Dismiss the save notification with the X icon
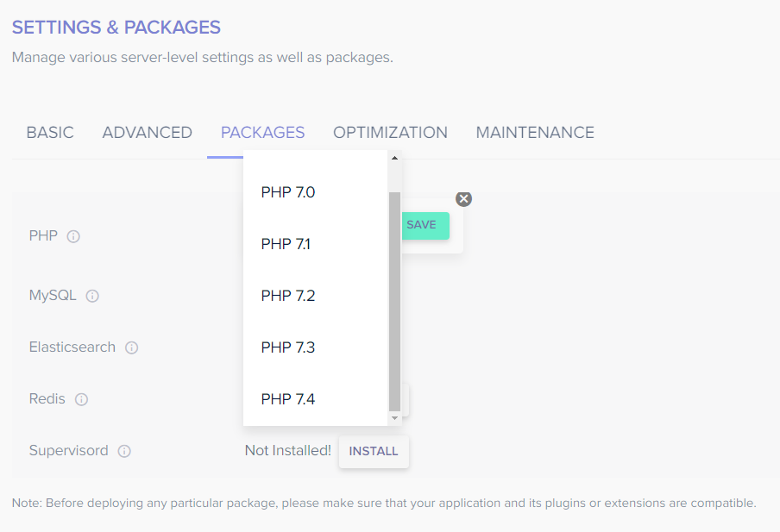The height and width of the screenshot is (532, 780). 463,198
